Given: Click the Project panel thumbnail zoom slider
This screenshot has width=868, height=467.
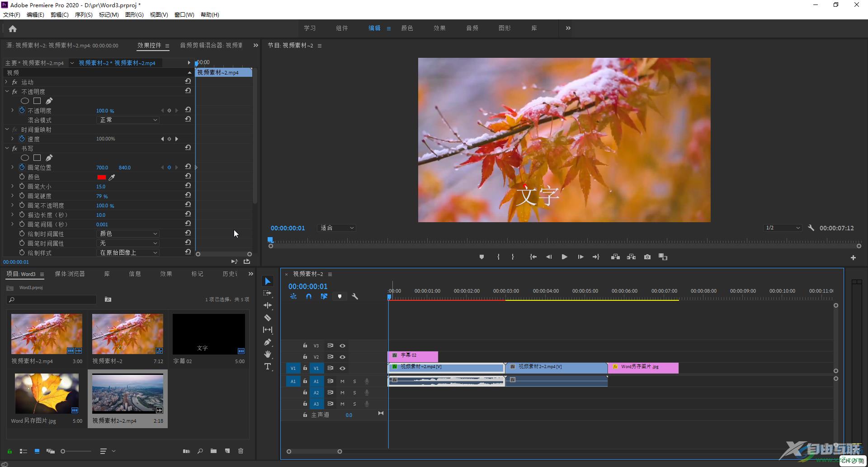Looking at the screenshot, I should coord(76,451).
